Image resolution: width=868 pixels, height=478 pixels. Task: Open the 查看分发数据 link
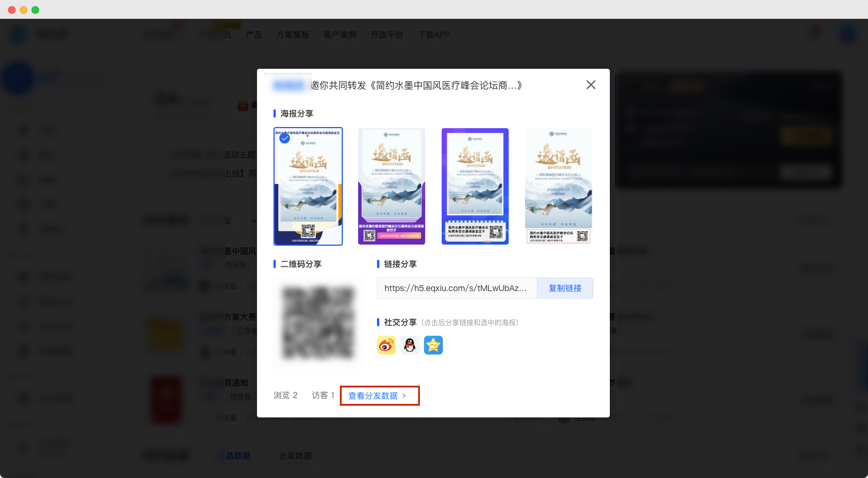coord(378,396)
